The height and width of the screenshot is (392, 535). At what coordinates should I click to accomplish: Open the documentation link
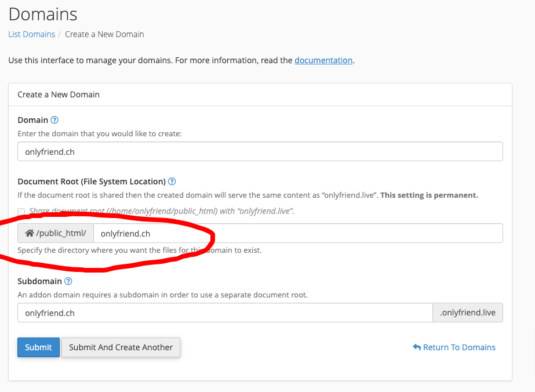point(323,60)
